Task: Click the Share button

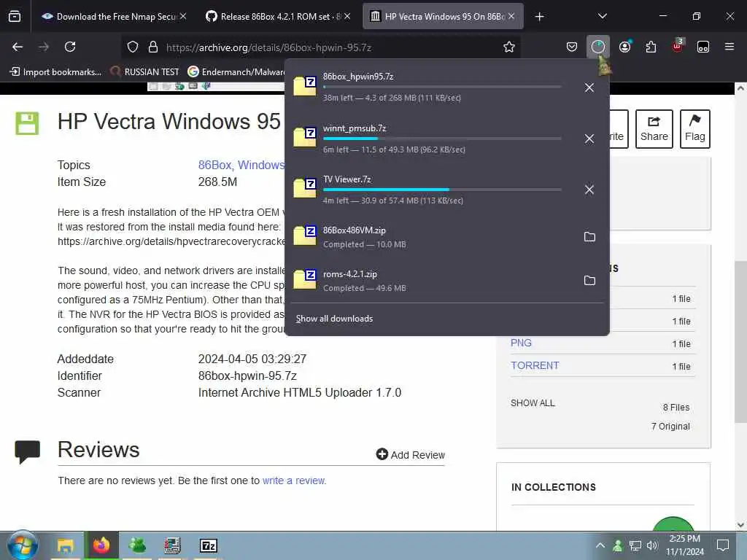Action: [x=654, y=129]
